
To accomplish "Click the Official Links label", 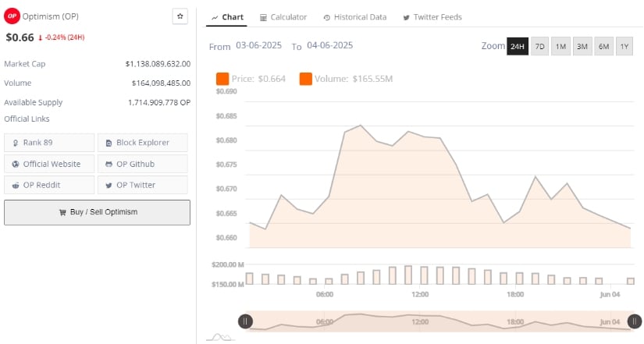I will [x=27, y=119].
